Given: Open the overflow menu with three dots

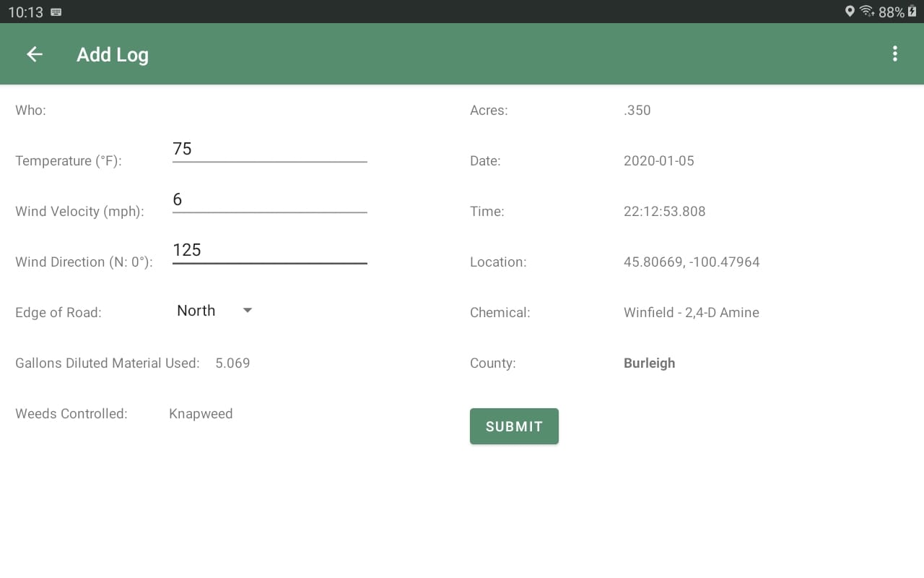Looking at the screenshot, I should point(894,53).
